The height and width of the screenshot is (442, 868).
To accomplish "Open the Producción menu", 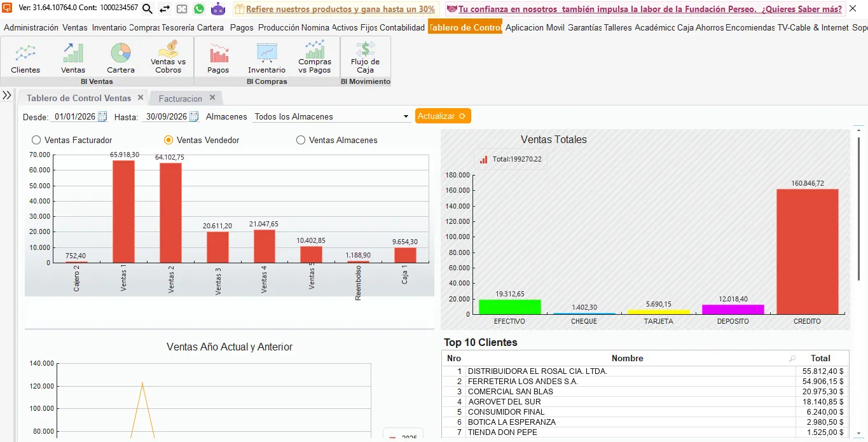I will point(279,27).
